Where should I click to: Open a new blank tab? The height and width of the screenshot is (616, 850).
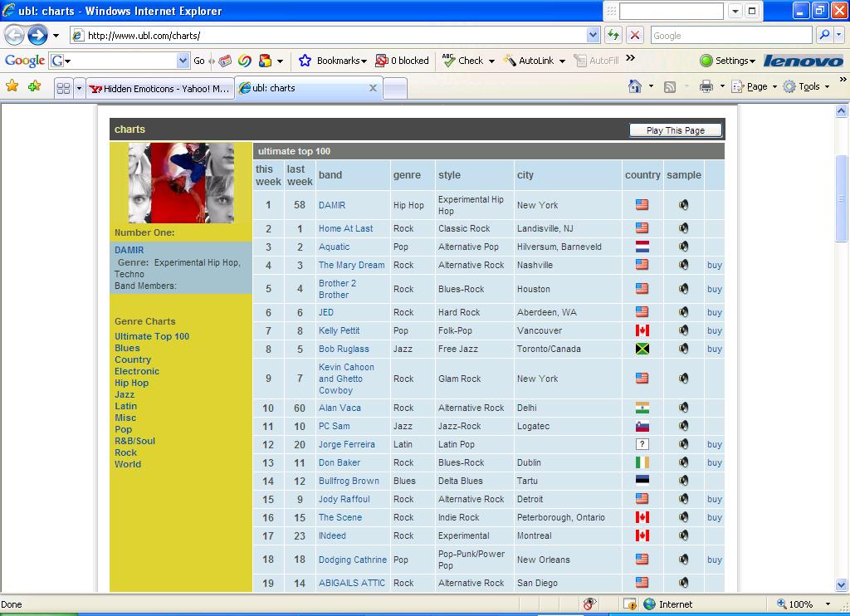pos(395,88)
